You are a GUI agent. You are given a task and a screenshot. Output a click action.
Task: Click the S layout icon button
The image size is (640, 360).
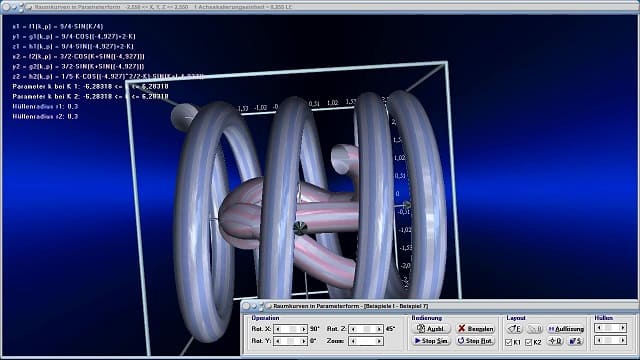coord(576,341)
